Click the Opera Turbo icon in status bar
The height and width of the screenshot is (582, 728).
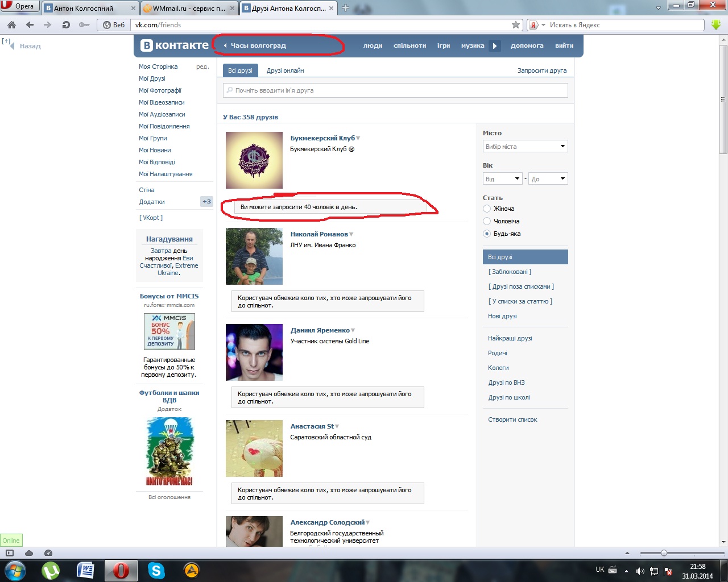tap(48, 553)
